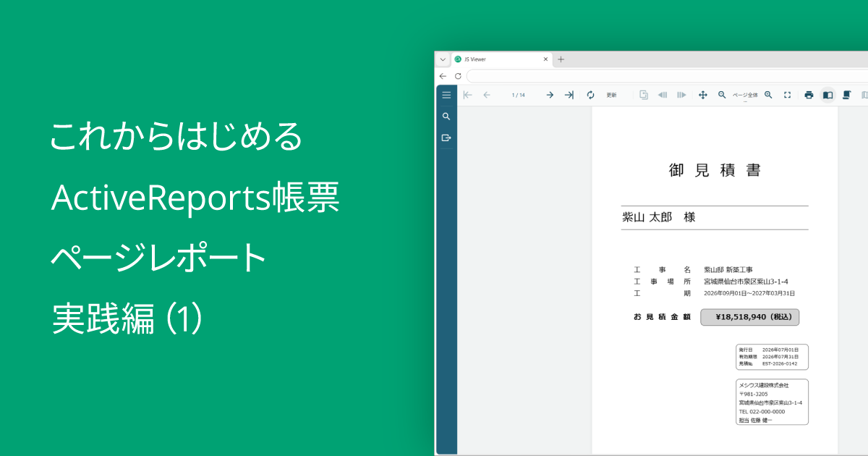This screenshot has width=868, height=456.
Task: Switch to single page view mode
Action: pyautogui.click(x=828, y=95)
